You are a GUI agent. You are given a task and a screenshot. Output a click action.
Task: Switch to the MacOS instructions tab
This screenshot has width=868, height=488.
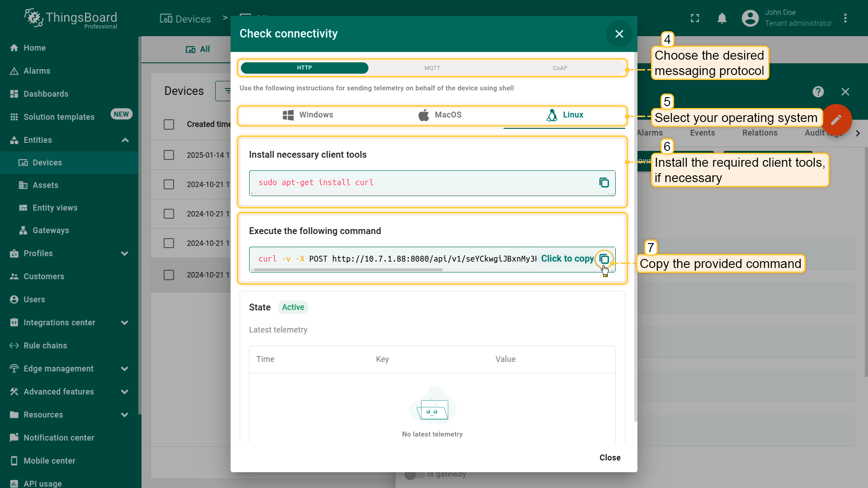439,115
